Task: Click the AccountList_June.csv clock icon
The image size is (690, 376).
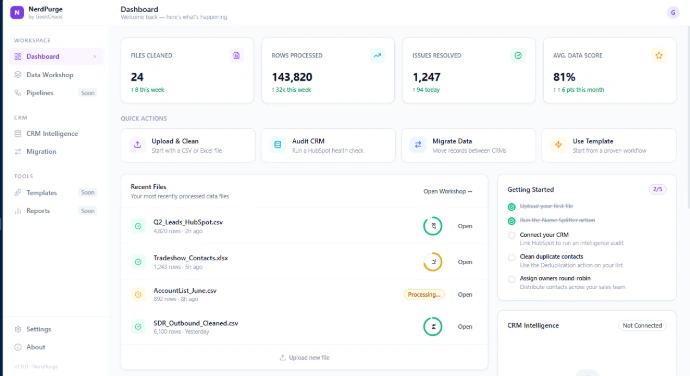Action: click(x=138, y=295)
